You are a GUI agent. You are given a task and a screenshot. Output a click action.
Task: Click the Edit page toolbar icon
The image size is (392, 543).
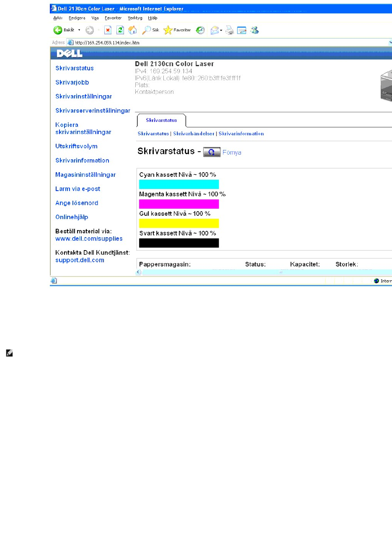pyautogui.click(x=242, y=30)
